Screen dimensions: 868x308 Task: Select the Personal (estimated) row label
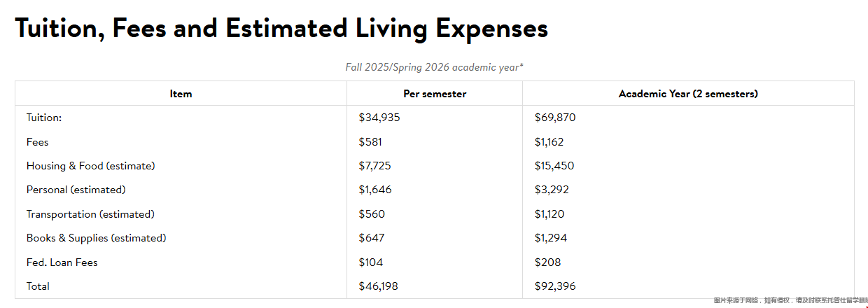(76, 190)
